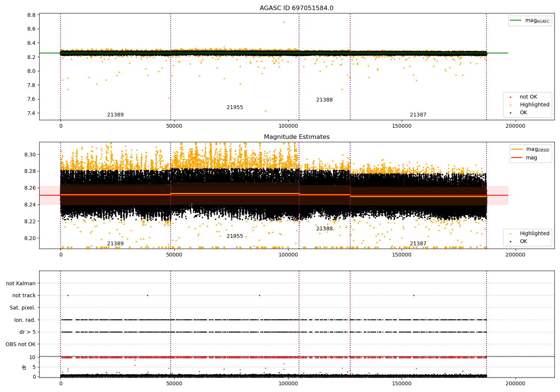Click OBSID label '21387' in Magnitude Estimates plot
Viewport: 560px width, 392px height.
(x=418, y=244)
